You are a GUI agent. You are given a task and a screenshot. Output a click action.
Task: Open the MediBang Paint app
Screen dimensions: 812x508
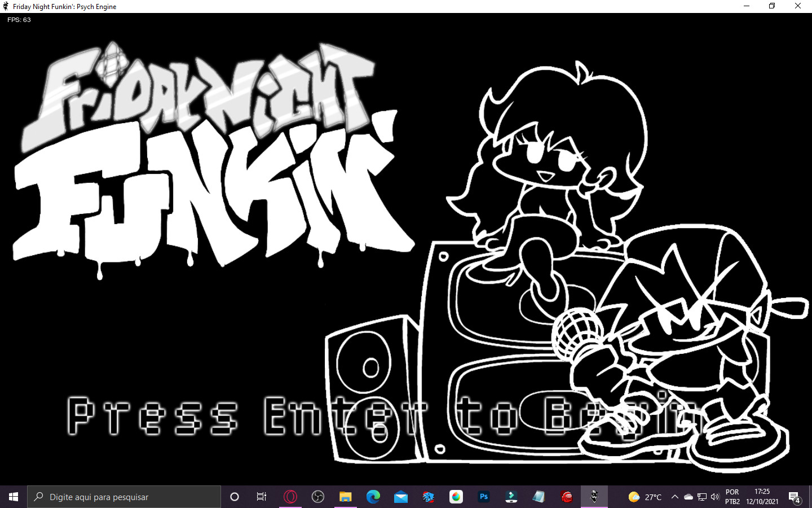coord(456,497)
